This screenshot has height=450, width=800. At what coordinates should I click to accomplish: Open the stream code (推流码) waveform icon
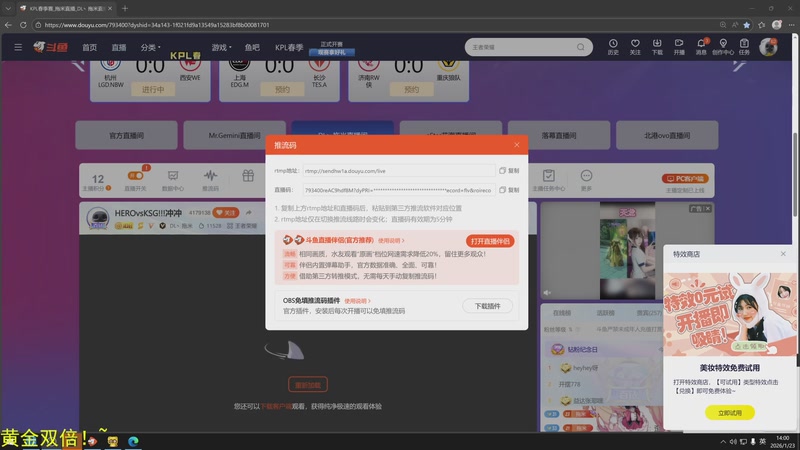point(210,176)
